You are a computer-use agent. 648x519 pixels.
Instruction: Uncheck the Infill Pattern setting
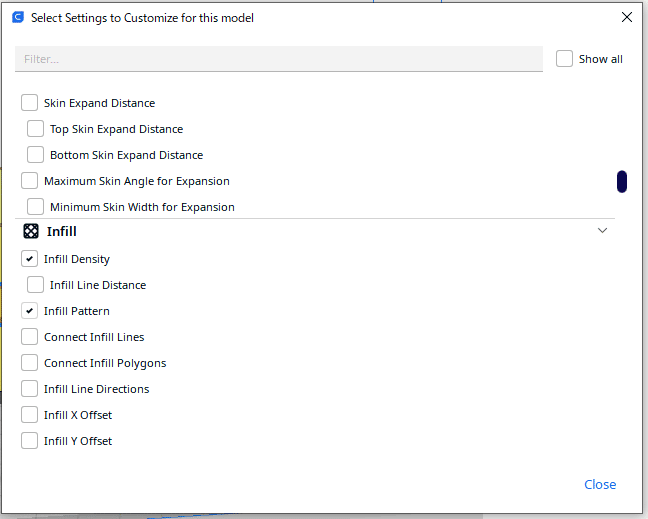pyautogui.click(x=29, y=311)
